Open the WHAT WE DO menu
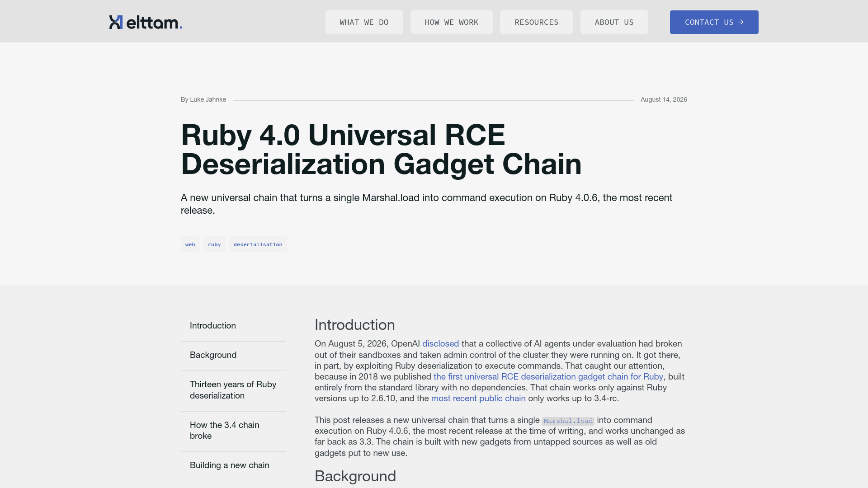This screenshot has height=488, width=868. point(364,22)
